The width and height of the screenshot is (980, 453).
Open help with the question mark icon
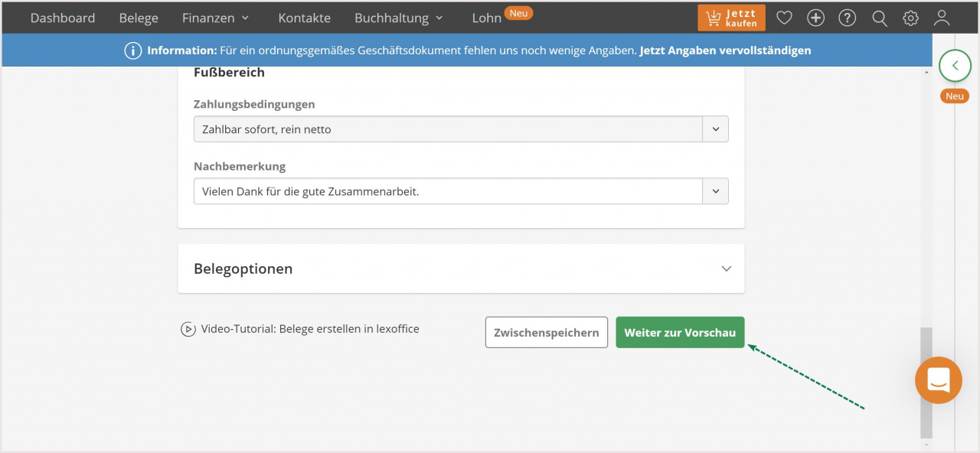[847, 18]
